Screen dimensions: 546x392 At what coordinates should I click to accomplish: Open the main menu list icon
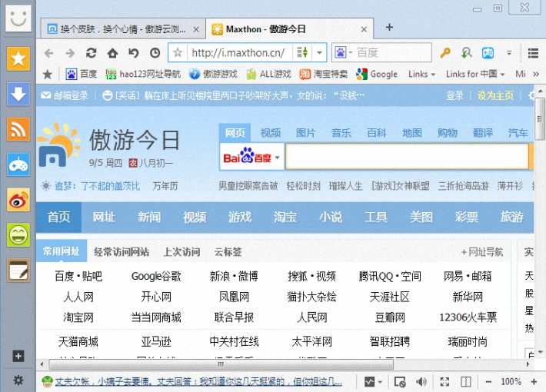(533, 53)
